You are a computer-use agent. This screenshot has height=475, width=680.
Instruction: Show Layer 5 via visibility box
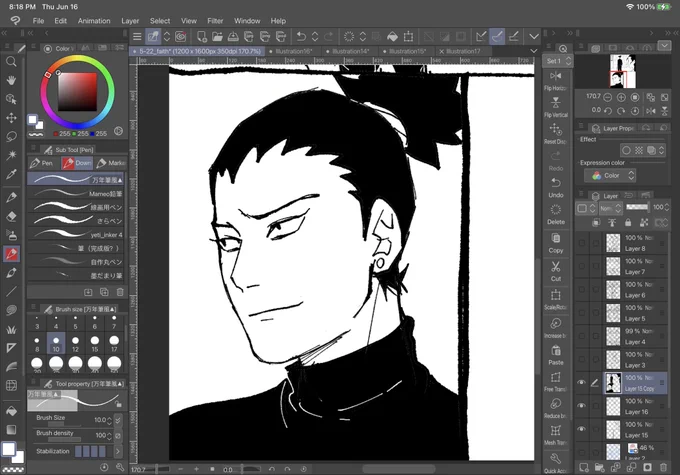pos(582,313)
